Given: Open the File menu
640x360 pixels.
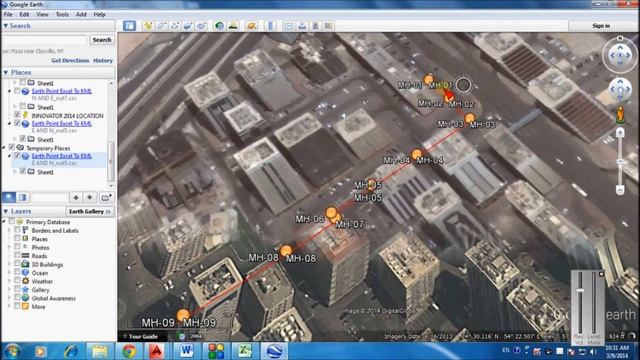Looking at the screenshot, I should click(8, 14).
